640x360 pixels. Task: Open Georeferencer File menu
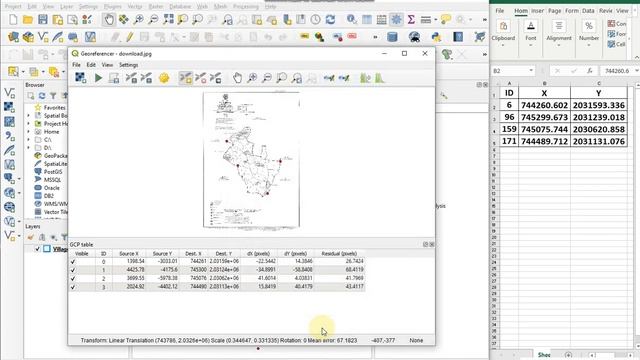[x=76, y=65]
